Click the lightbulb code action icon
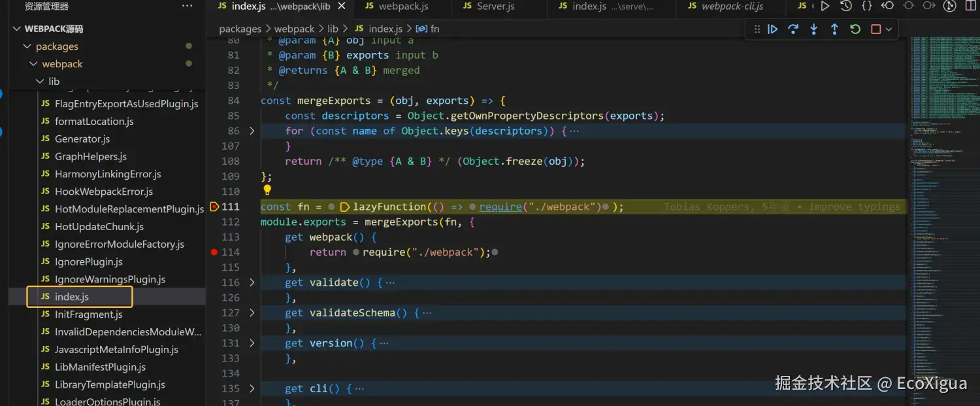Viewport: 980px width, 406px height. point(267,191)
